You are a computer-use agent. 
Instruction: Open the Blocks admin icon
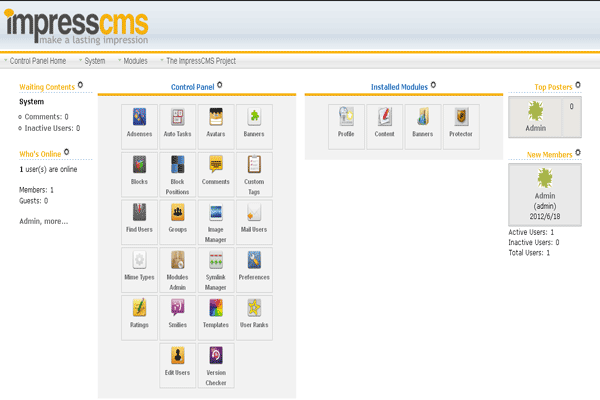(139, 175)
